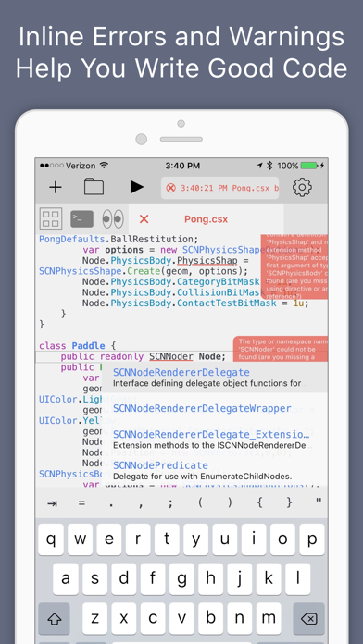Image resolution: width=363 pixels, height=644 pixels.
Task: Tap the p key on keyboard
Action: tap(312, 539)
